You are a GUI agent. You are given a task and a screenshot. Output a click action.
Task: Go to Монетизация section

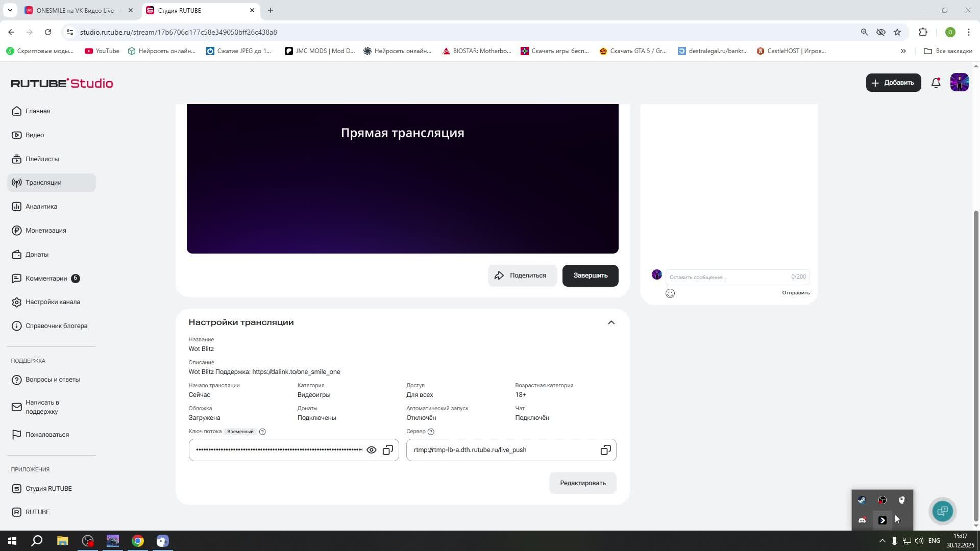(45, 231)
